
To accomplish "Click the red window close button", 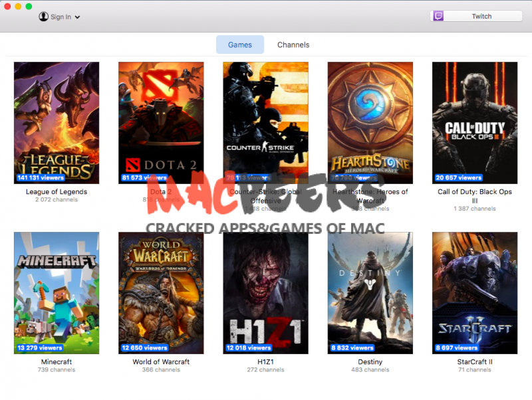I will [x=7, y=6].
